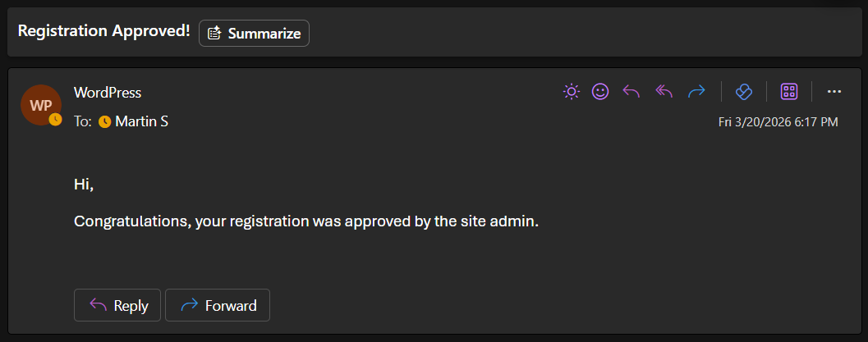Click the sender name WordPress
Viewport: 868px width, 342px height.
(x=107, y=93)
